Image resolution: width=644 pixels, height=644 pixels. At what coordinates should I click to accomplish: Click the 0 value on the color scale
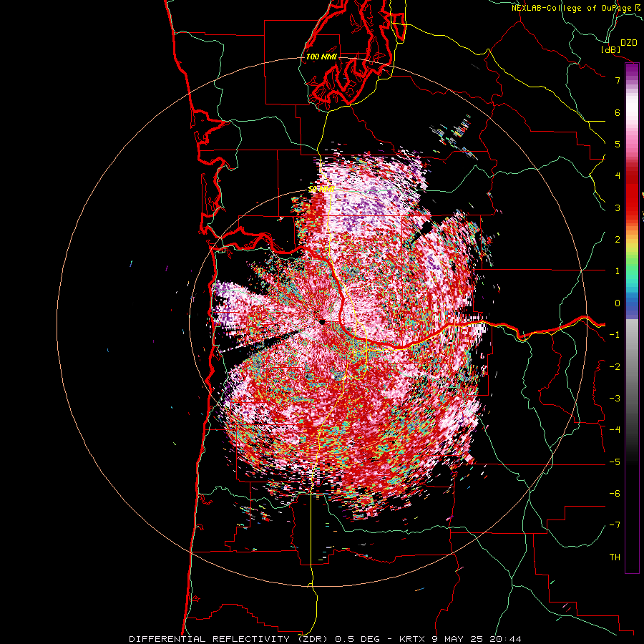618,303
